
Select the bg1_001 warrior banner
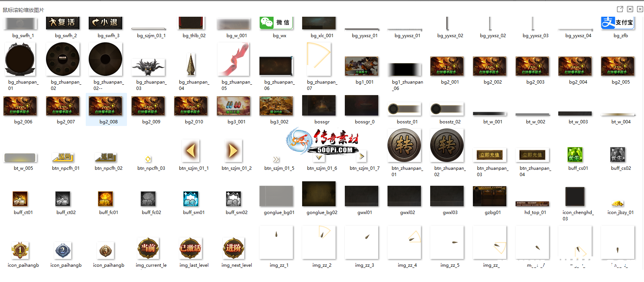(x=362, y=66)
